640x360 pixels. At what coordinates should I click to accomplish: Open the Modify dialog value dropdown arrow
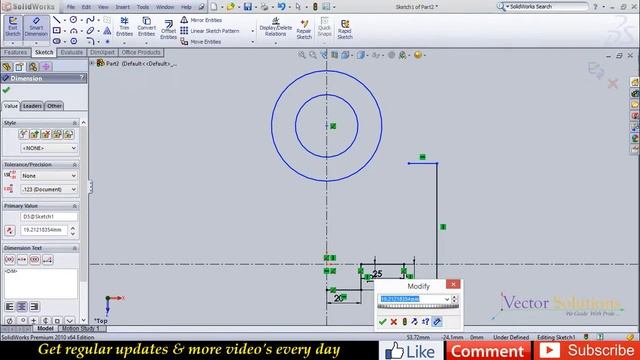(447, 299)
